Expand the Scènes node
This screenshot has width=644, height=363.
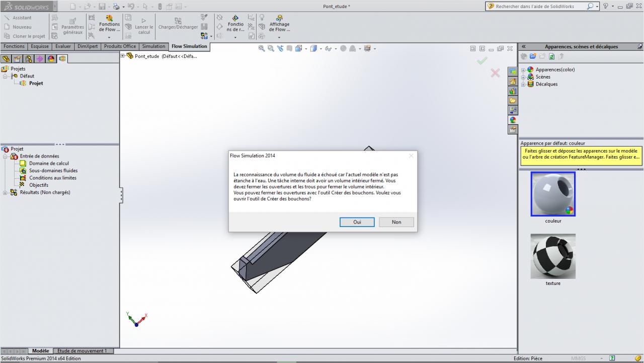coord(523,77)
